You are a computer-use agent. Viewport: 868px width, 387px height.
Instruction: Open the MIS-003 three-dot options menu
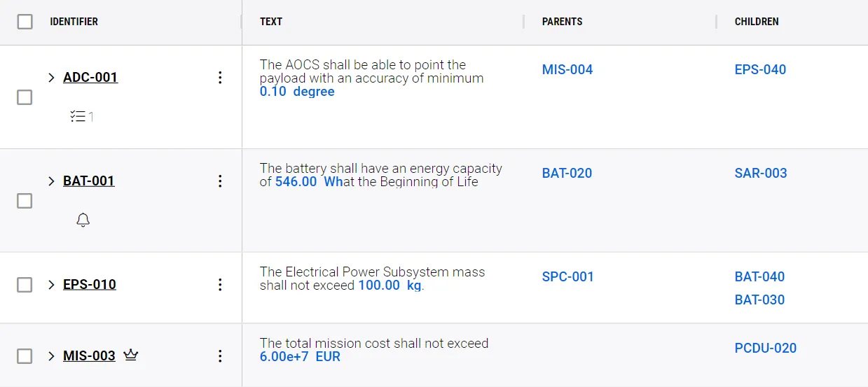[220, 356]
